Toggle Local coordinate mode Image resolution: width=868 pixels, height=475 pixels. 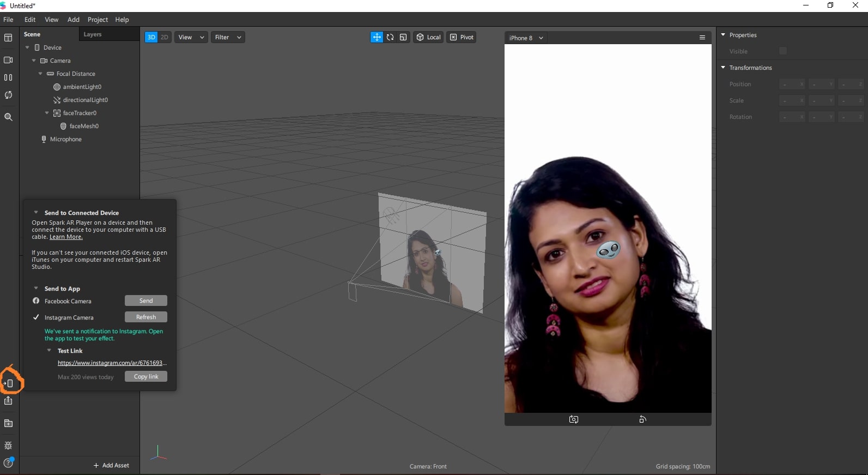point(428,37)
